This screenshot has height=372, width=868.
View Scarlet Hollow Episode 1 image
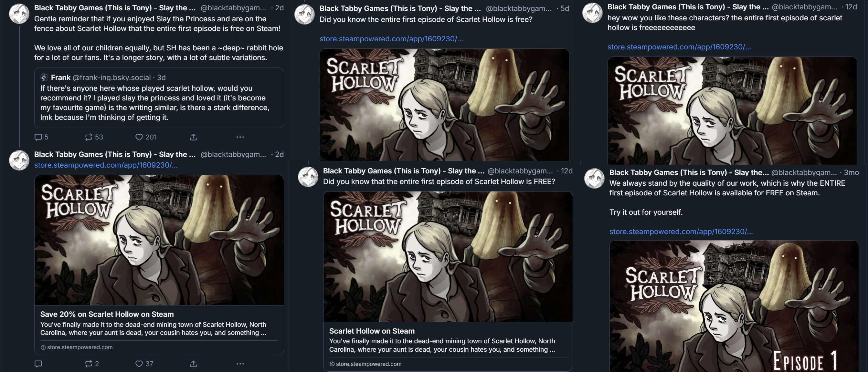point(734,306)
